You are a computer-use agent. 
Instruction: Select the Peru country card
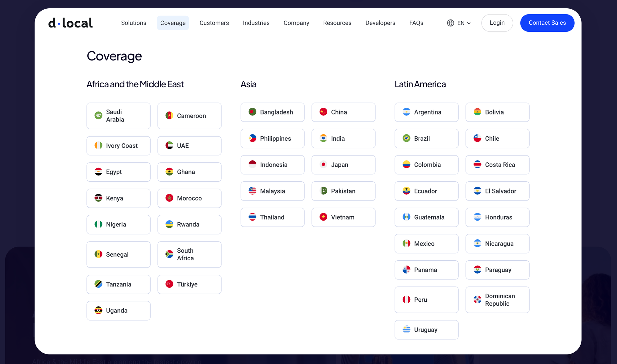pos(426,300)
